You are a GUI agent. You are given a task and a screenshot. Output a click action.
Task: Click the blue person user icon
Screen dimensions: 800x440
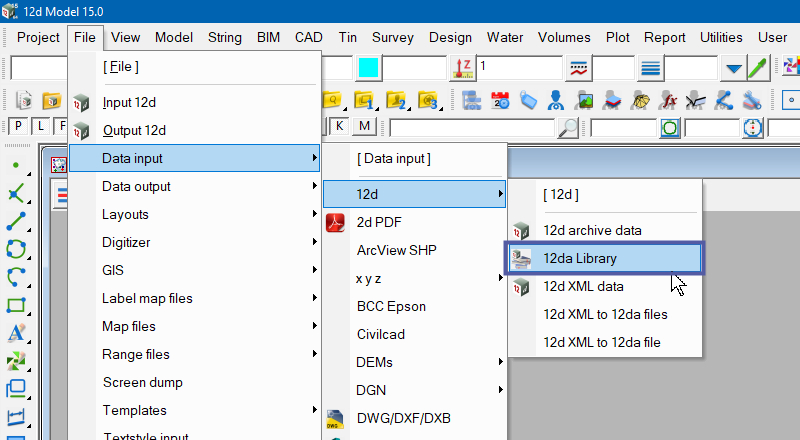coord(556,100)
